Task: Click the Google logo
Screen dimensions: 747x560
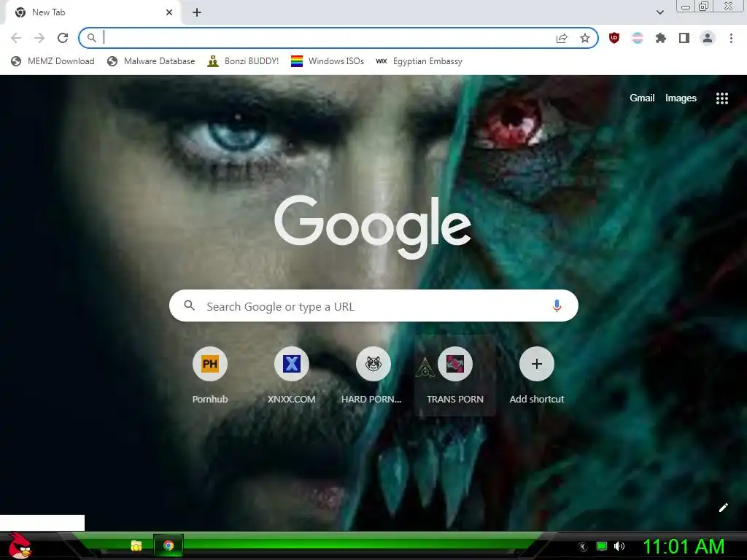Action: click(373, 227)
